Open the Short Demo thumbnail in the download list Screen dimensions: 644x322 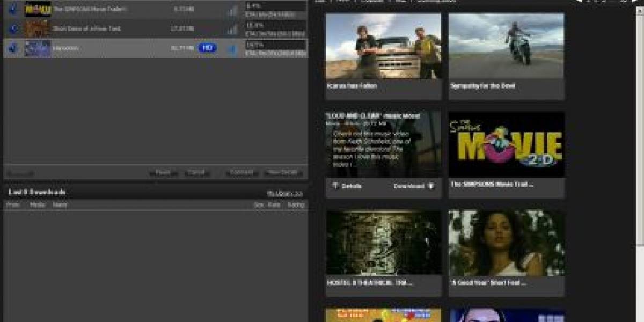pyautogui.click(x=38, y=28)
